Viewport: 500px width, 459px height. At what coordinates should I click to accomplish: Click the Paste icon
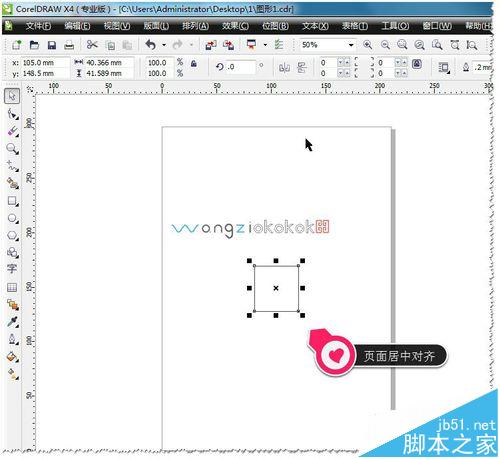pyautogui.click(x=127, y=45)
